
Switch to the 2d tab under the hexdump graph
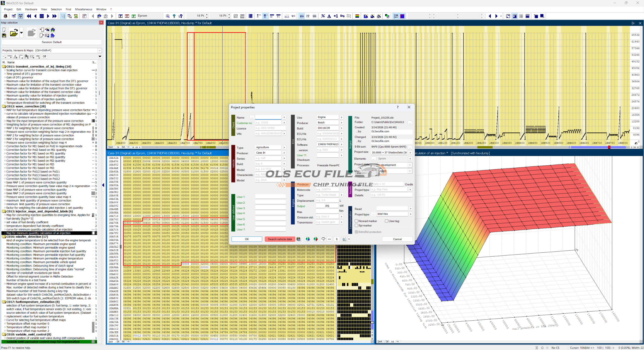coord(118,147)
